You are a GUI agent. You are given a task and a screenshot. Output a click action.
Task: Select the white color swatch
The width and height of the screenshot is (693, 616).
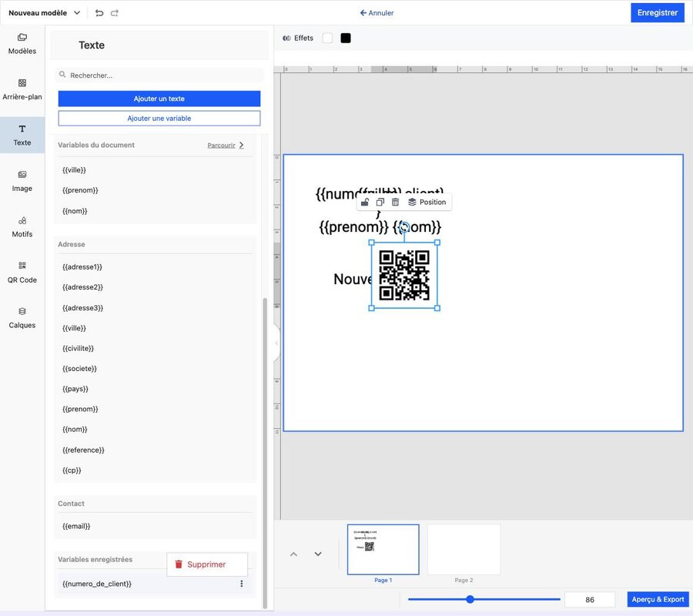coord(327,38)
